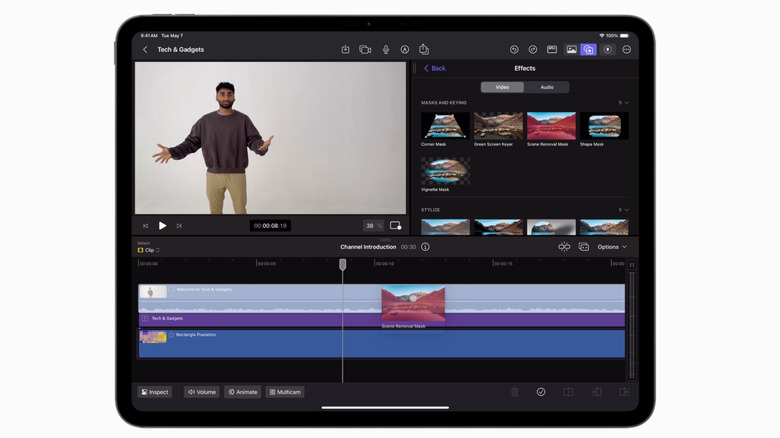Toggle timeline snapping icon
This screenshot has width=780, height=438.
coord(564,247)
